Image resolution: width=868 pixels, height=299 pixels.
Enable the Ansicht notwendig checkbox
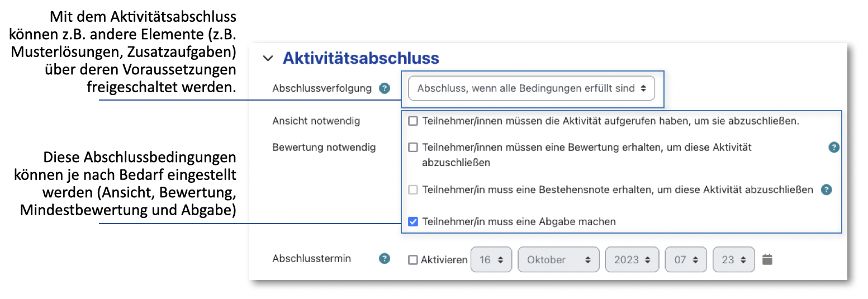[413, 121]
